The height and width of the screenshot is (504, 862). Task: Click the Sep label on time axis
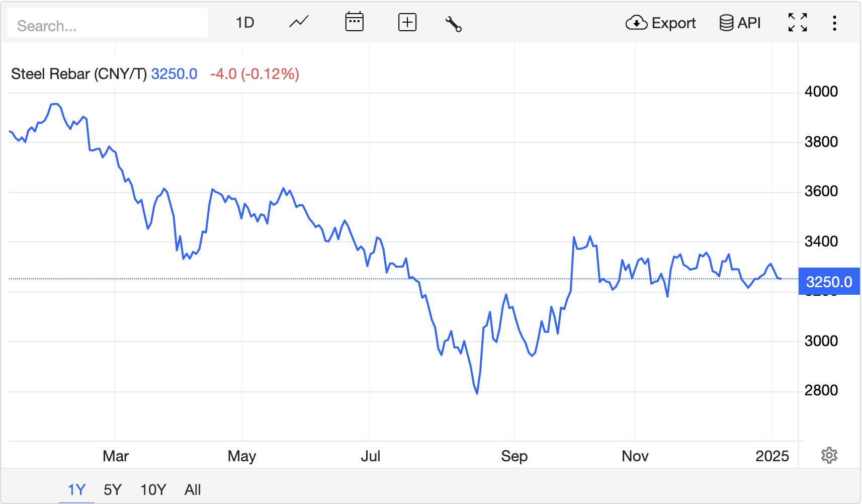tap(514, 456)
